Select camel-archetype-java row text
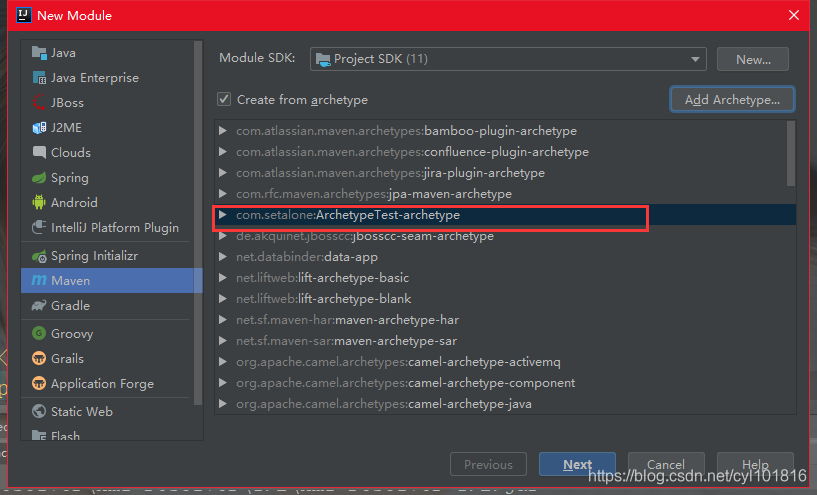 (384, 404)
